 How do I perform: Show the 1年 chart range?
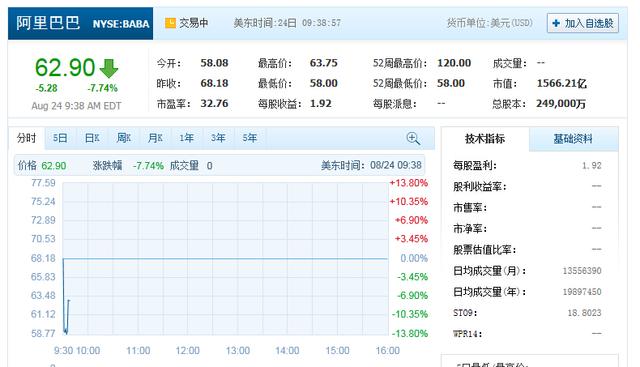pyautogui.click(x=187, y=138)
